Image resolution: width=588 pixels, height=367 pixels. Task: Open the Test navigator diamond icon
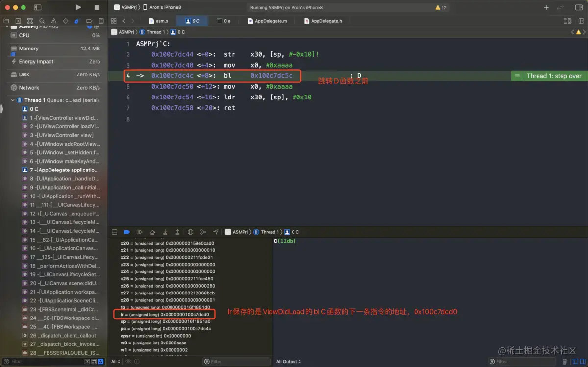click(65, 21)
